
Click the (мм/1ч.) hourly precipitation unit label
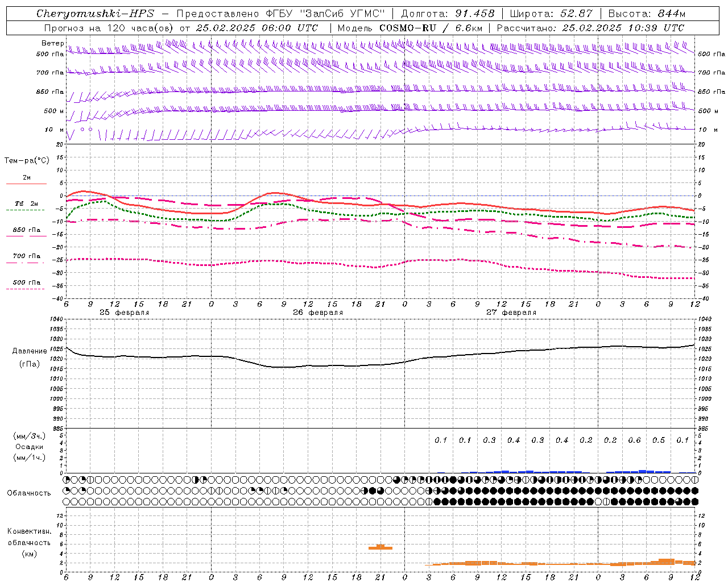(30, 458)
